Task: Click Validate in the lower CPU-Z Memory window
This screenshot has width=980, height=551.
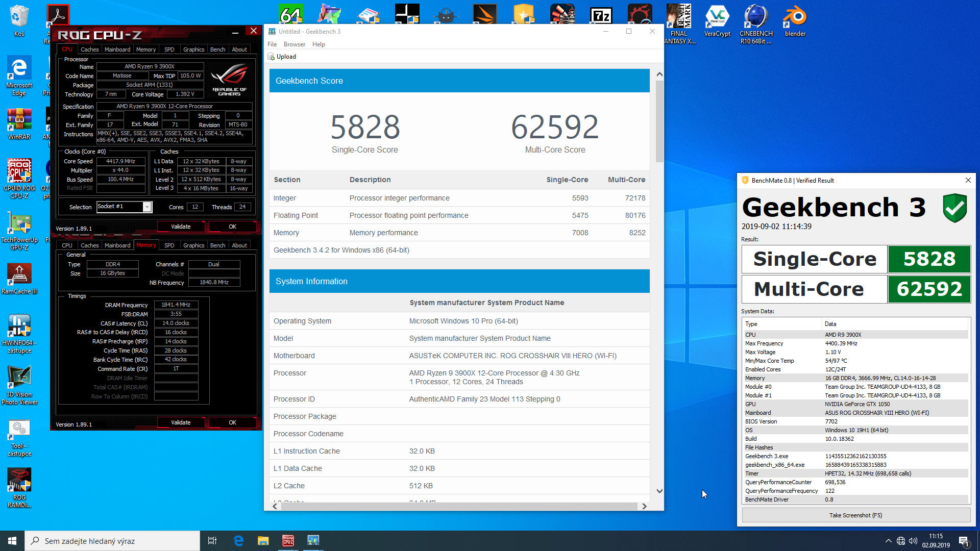Action: click(181, 422)
